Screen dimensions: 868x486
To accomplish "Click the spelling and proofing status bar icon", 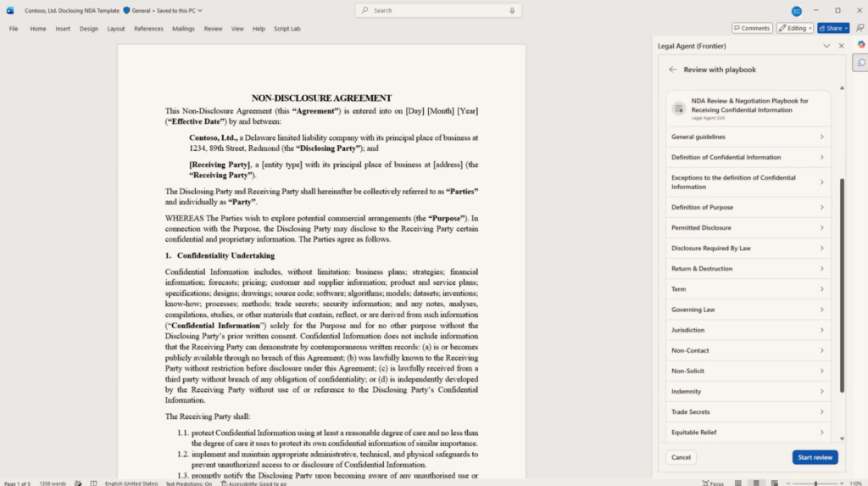I will 78,483.
